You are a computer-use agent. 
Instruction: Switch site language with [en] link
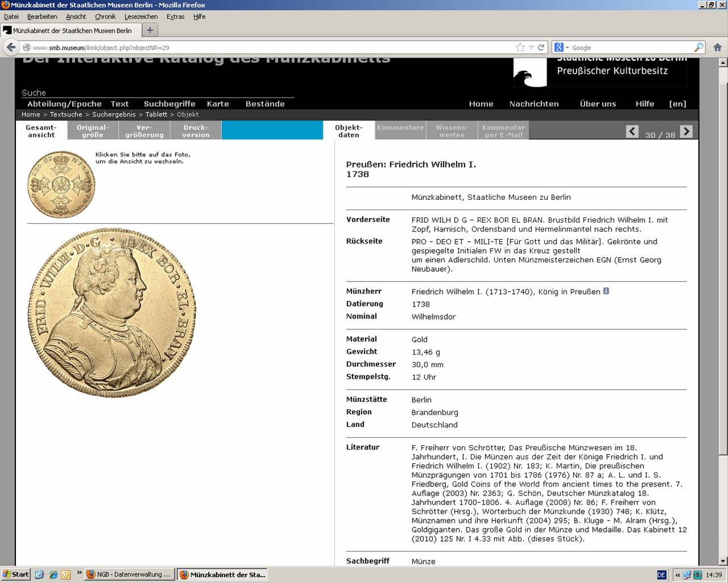[677, 104]
